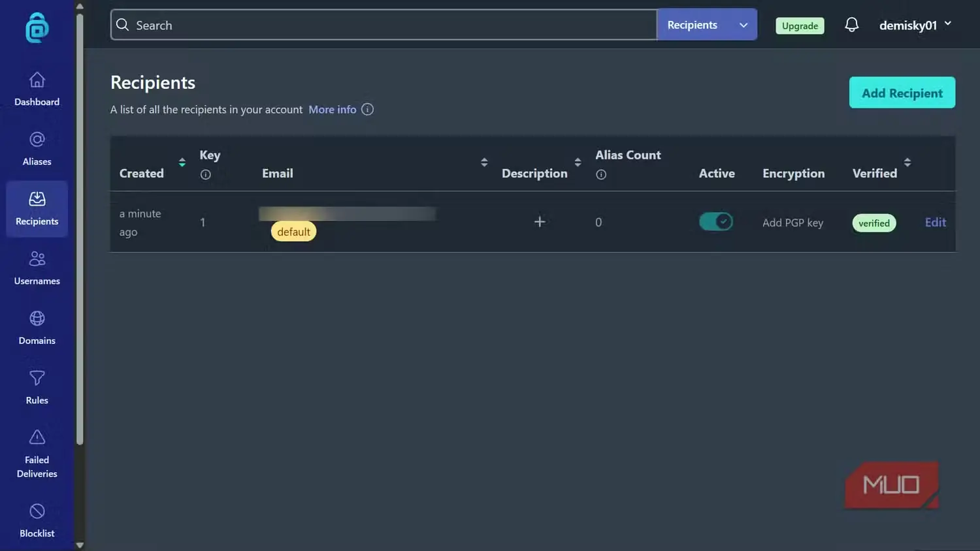Expand the demisky01 account menu
Image resolution: width=980 pixels, height=551 pixels.
[915, 25]
